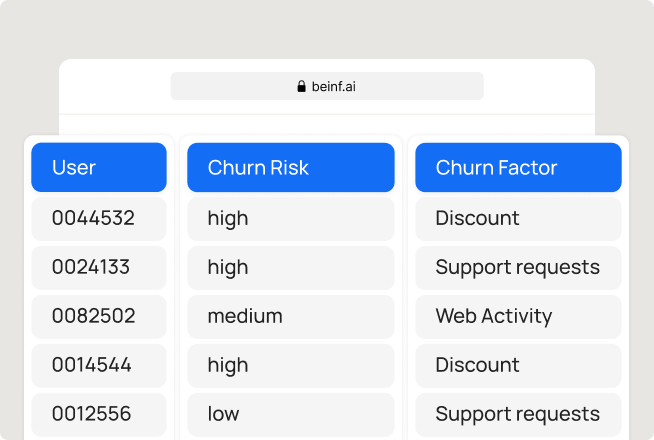654x440 pixels.
Task: Click the lock icon in address bar
Action: click(301, 87)
